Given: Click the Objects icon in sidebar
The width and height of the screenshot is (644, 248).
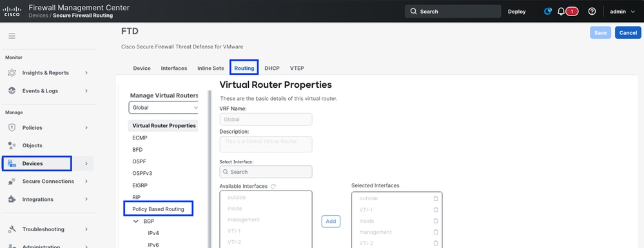Looking at the screenshot, I should point(12,145).
